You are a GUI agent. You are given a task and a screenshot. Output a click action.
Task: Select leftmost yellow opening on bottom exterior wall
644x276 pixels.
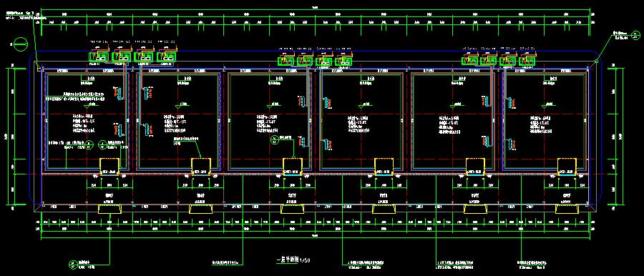tap(110, 209)
